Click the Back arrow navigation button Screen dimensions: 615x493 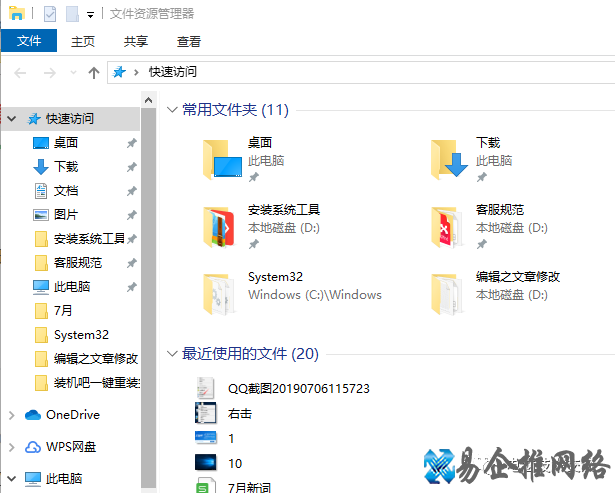pyautogui.click(x=21, y=72)
